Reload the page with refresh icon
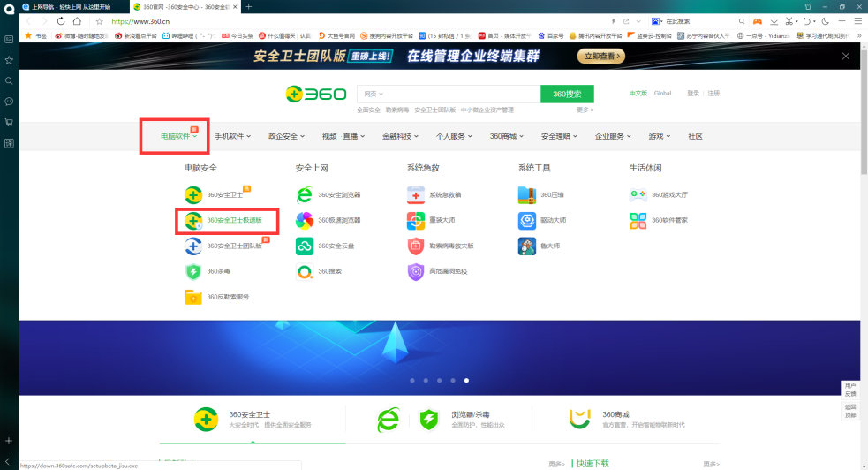 [61, 21]
